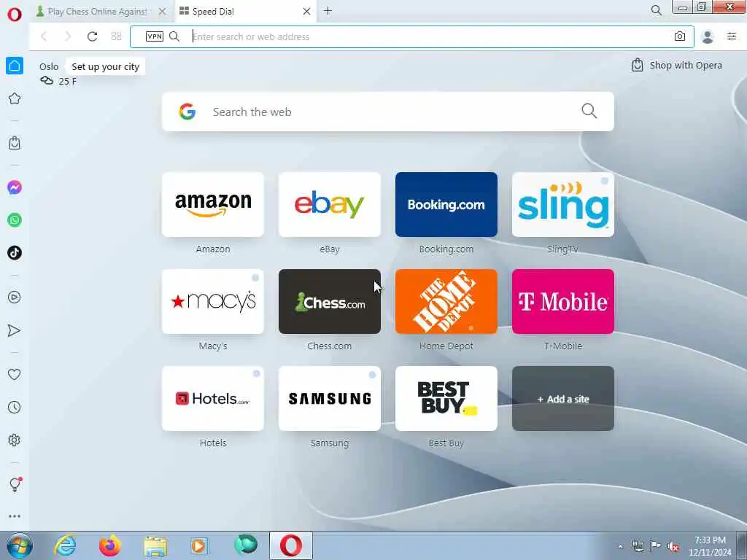
Task: Toggle the VPN badge in address bar
Action: coord(155,36)
